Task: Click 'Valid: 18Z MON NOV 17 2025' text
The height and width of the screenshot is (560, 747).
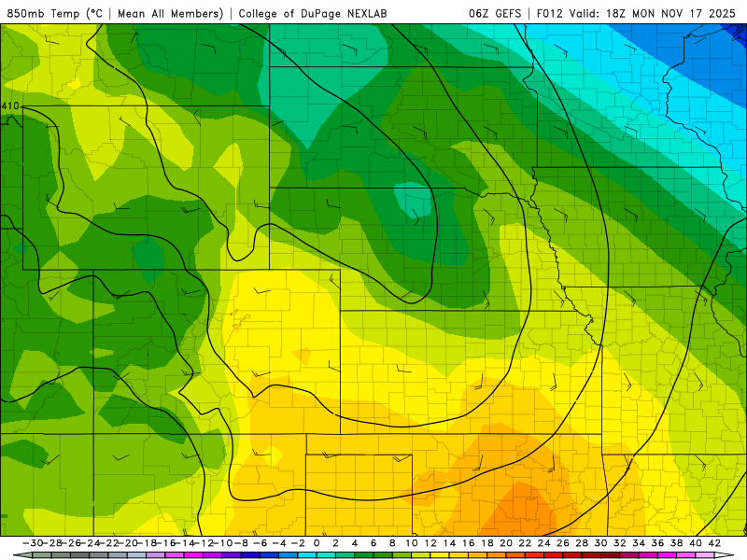Action: pyautogui.click(x=653, y=13)
